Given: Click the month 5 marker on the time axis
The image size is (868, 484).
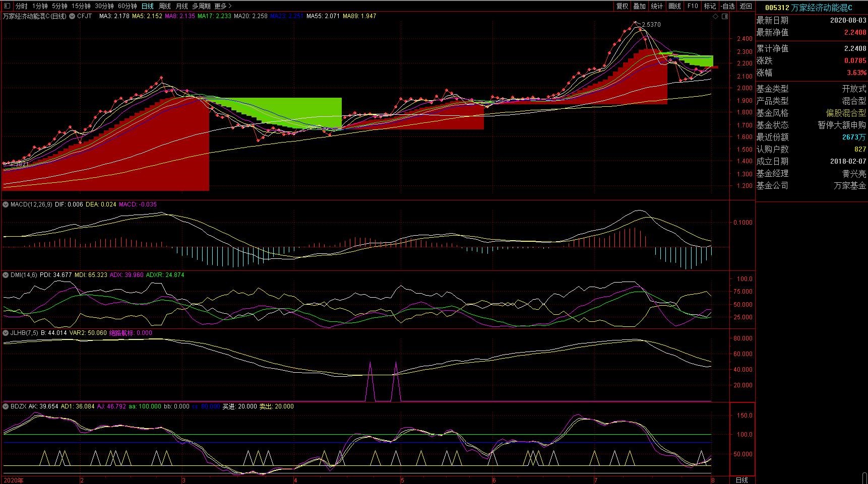Looking at the screenshot, I should coord(402,480).
